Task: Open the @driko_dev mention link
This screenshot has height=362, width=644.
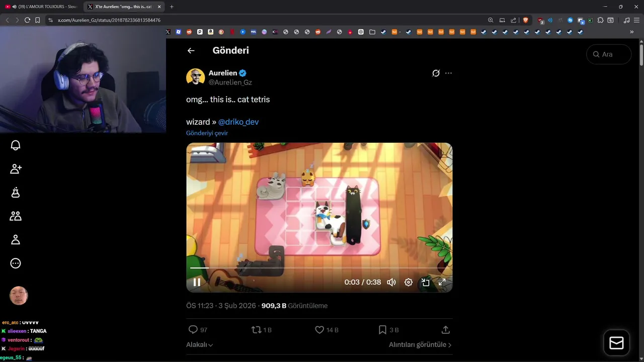Action: coord(238,122)
